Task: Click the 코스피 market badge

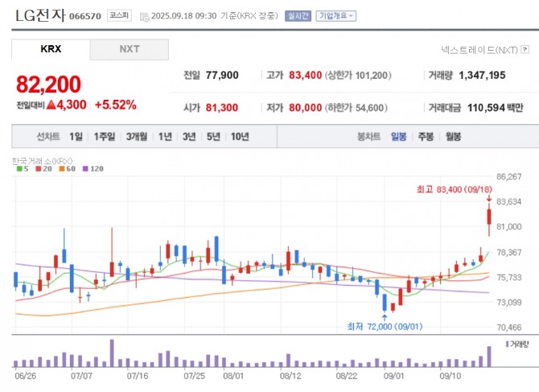Action: (x=119, y=15)
